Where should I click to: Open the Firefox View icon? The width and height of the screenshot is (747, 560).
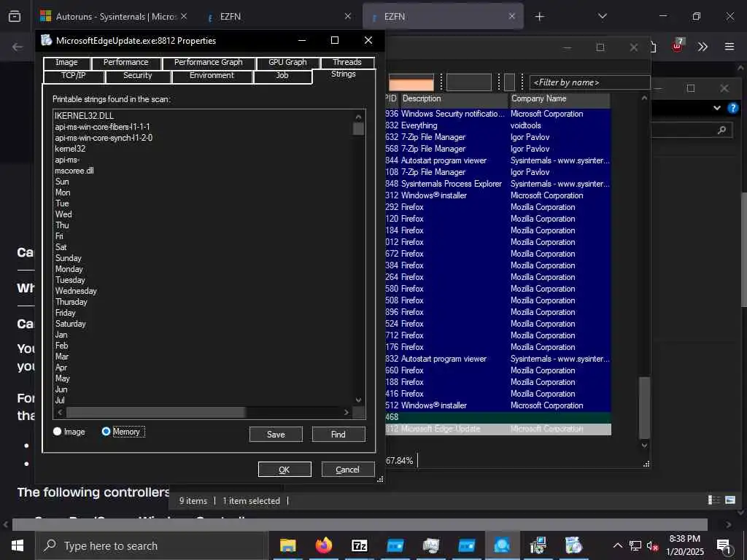coord(15,16)
